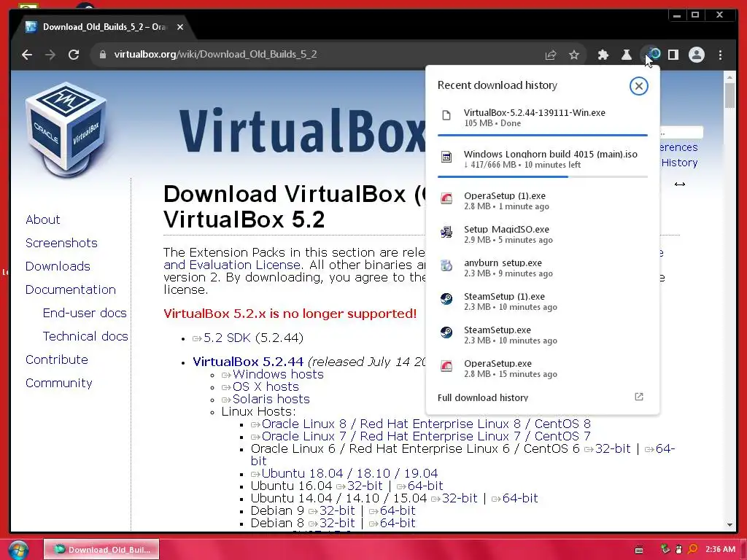Image resolution: width=747 pixels, height=560 pixels.
Task: Open the Screenshots sidebar link
Action: (x=61, y=243)
